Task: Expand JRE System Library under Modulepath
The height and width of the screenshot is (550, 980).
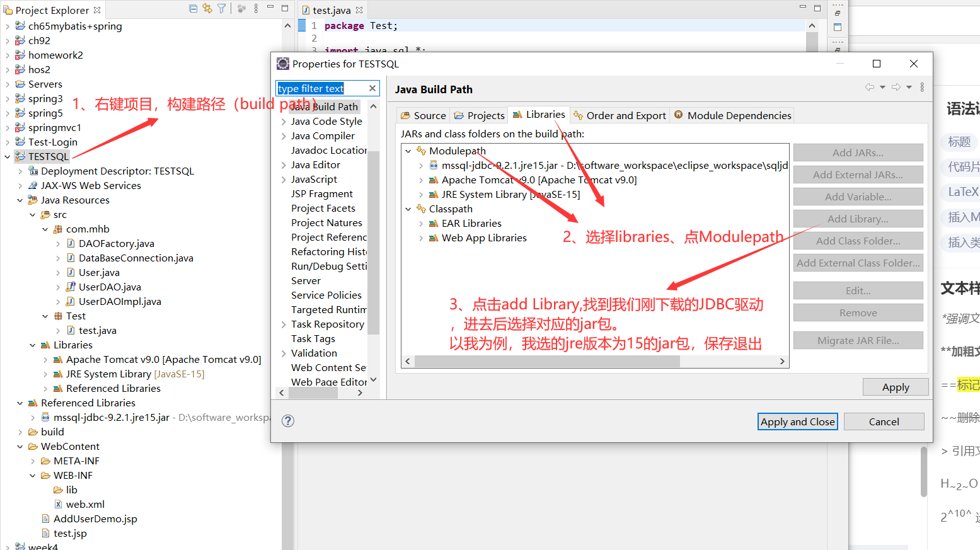Action: (420, 195)
